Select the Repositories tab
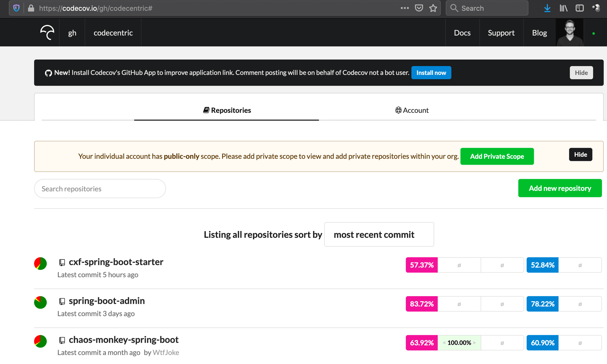 pyautogui.click(x=227, y=110)
